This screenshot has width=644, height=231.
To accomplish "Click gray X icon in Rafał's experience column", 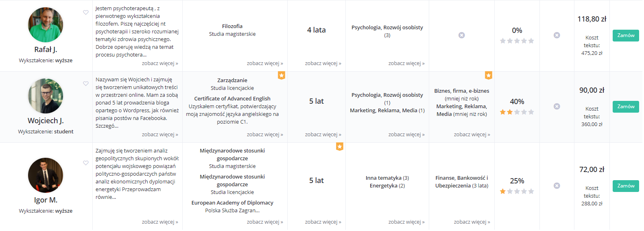I will click(461, 35).
